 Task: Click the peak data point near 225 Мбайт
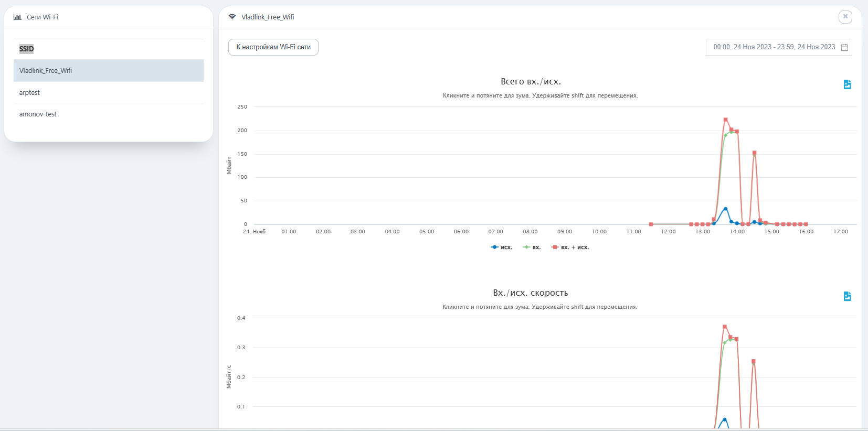coord(726,120)
